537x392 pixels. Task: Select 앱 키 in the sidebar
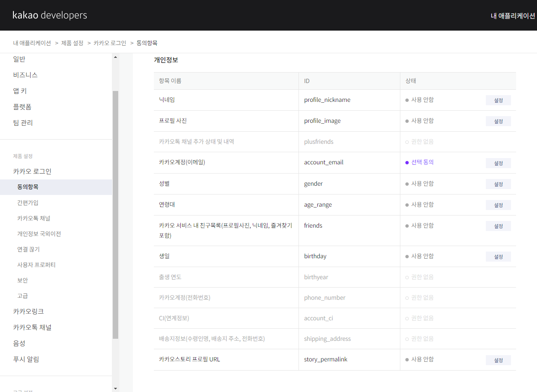click(20, 91)
